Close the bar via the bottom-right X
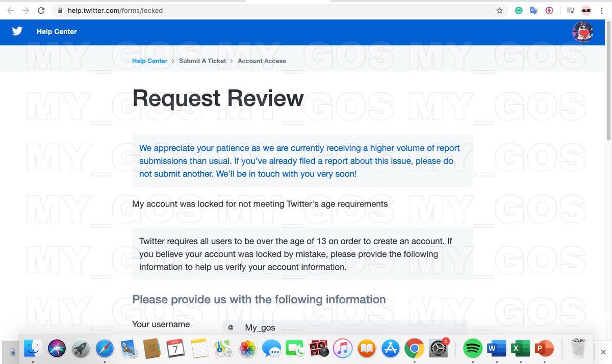Image resolution: width=612 pixels, height=364 pixels. (x=604, y=352)
